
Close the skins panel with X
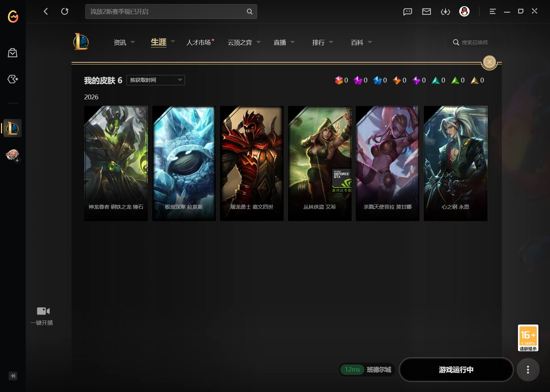[489, 62]
